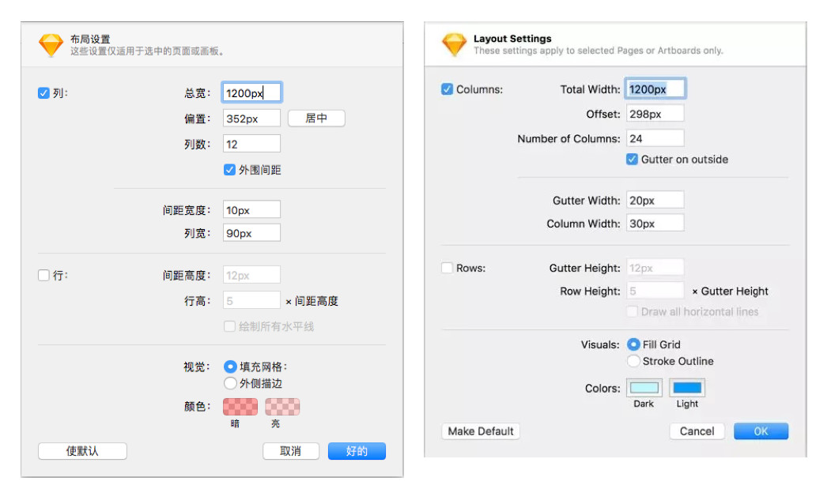This screenshot has width=831, height=504.
Task: Click the Make Default button
Action: pos(481,431)
